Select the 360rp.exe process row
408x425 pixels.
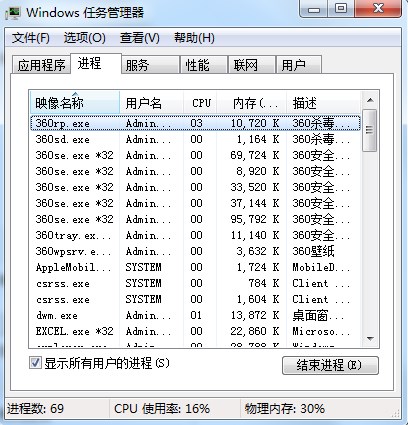tap(195, 123)
